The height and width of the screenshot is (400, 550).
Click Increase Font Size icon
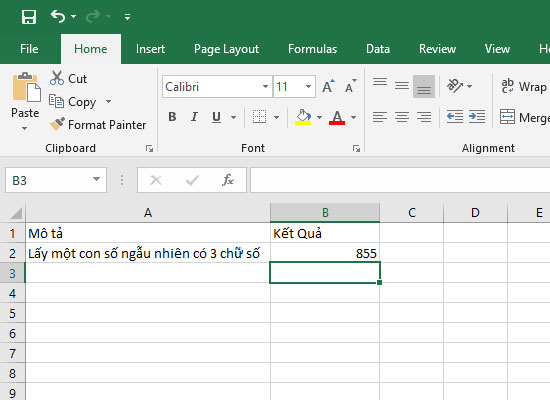tap(328, 86)
